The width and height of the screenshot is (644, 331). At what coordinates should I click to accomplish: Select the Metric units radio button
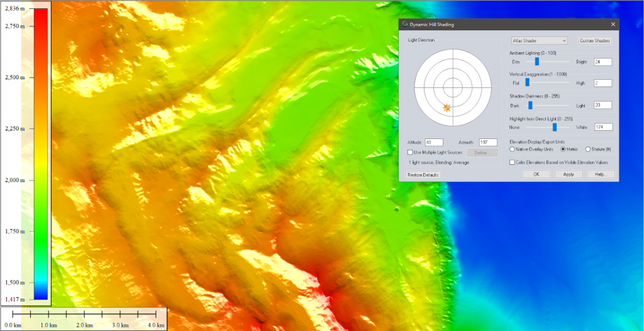pyautogui.click(x=563, y=149)
